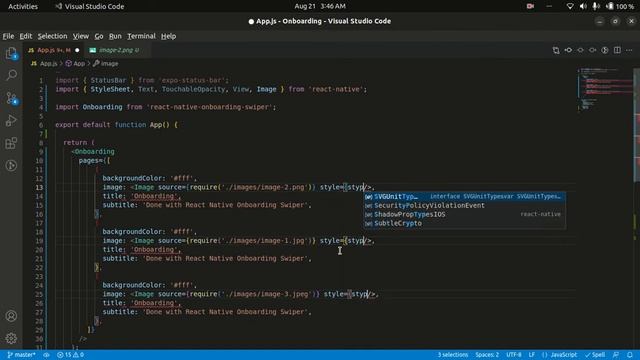Click the sixth activity bar icon below Extensions

pos(11,165)
